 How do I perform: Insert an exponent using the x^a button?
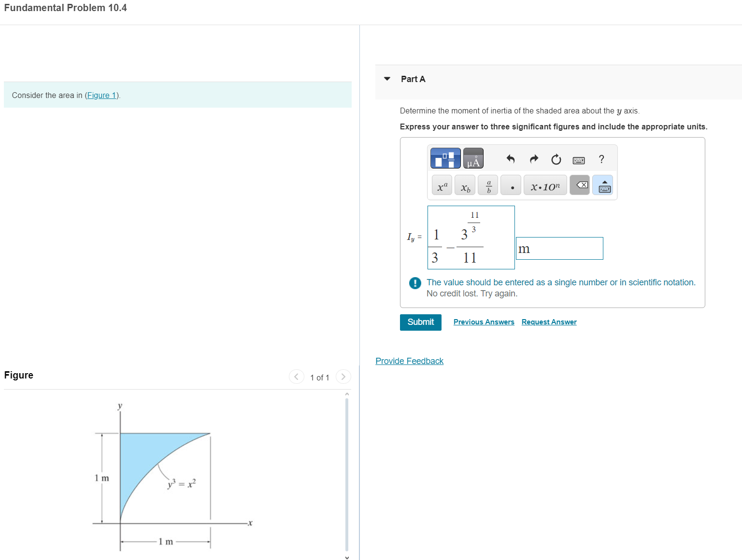point(441,185)
